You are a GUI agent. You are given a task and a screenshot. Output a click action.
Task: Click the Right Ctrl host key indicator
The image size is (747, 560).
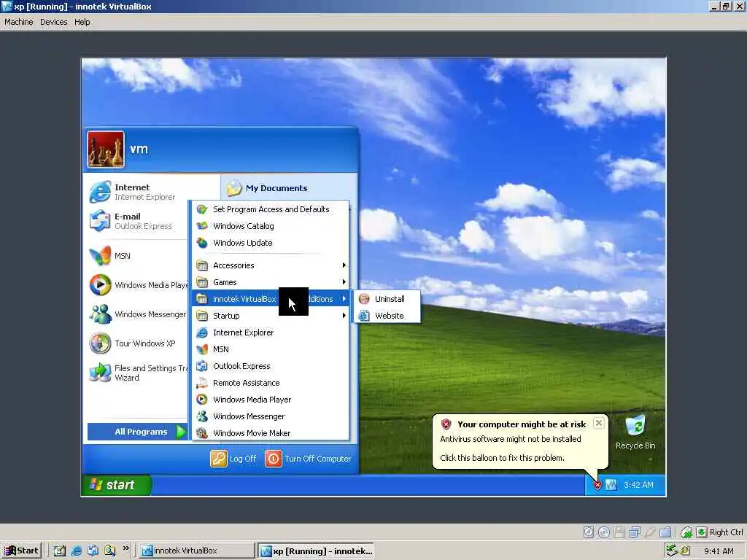[719, 532]
